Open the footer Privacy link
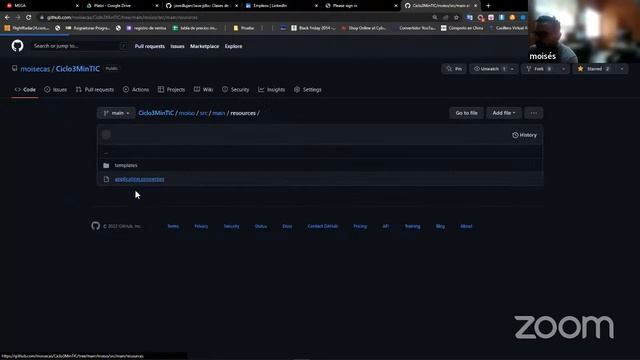This screenshot has width=640, height=360. pyautogui.click(x=201, y=226)
